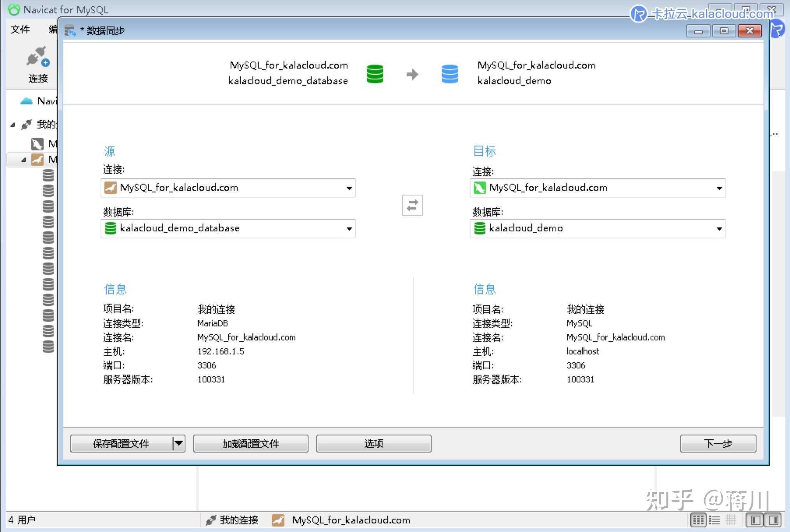790x532 pixels.
Task: Open the 文件 menu
Action: tap(20, 29)
